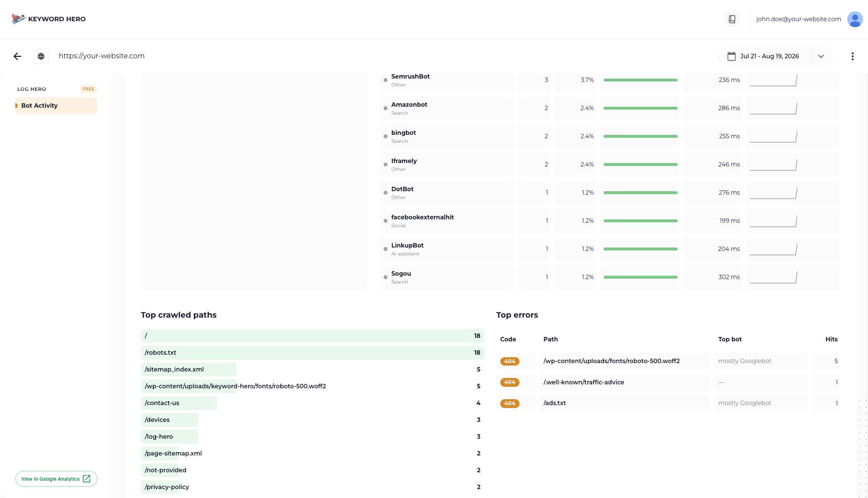This screenshot has height=498, width=868.
Task: Click the bingbot share progress bar
Action: click(640, 136)
